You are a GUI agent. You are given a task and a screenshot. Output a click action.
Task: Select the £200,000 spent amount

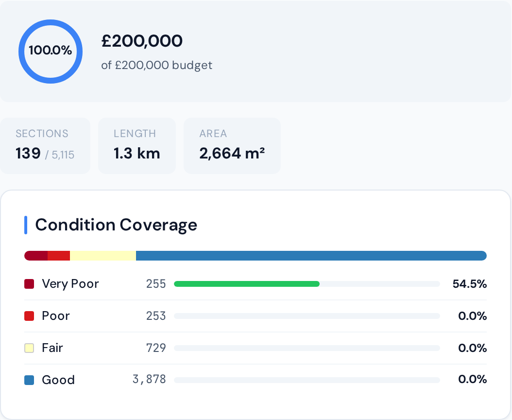click(142, 41)
